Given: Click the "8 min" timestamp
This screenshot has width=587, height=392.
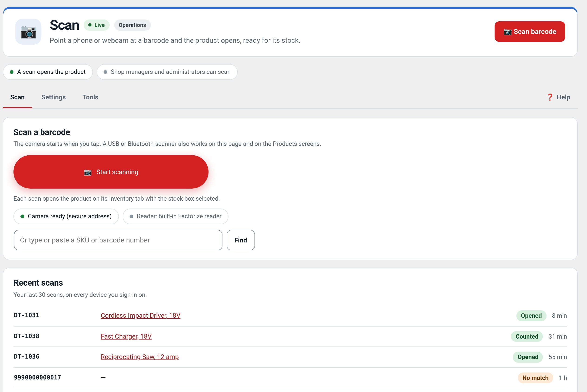Looking at the screenshot, I should (x=559, y=316).
